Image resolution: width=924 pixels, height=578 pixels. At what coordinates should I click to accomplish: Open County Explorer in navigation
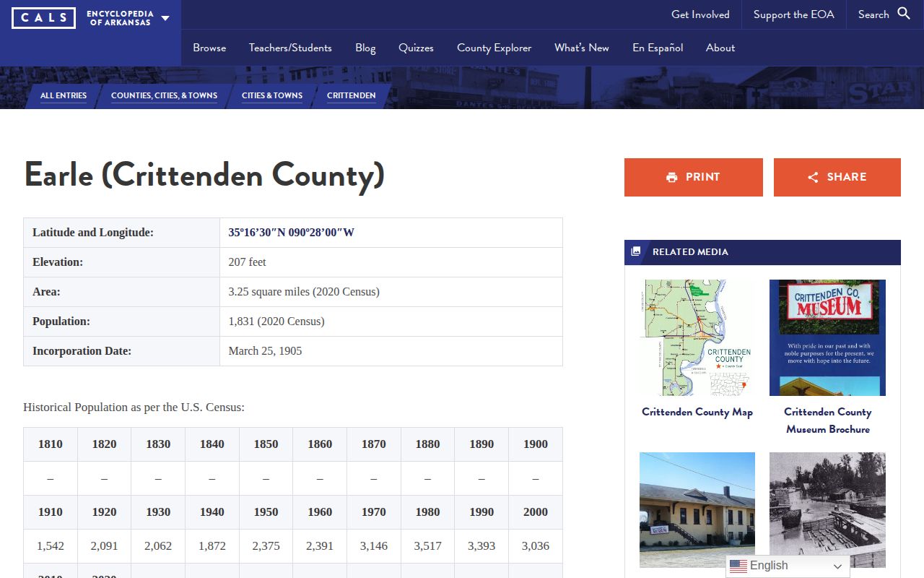coord(494,48)
